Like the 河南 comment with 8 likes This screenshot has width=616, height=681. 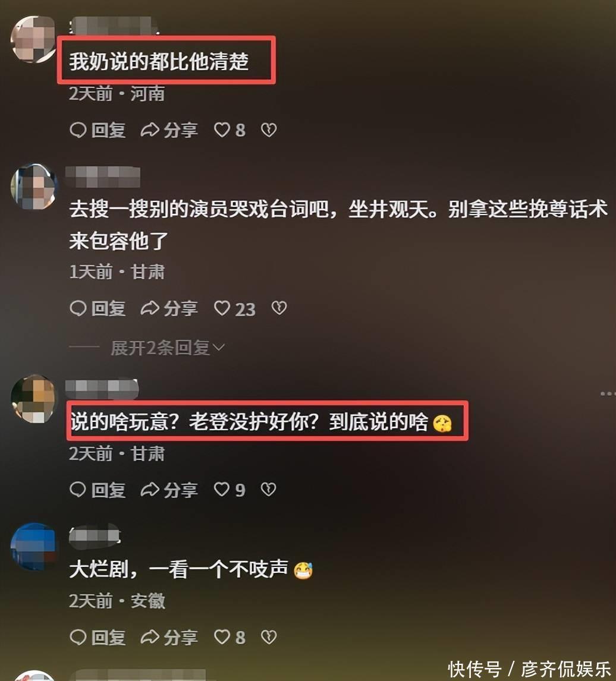pos(230,130)
